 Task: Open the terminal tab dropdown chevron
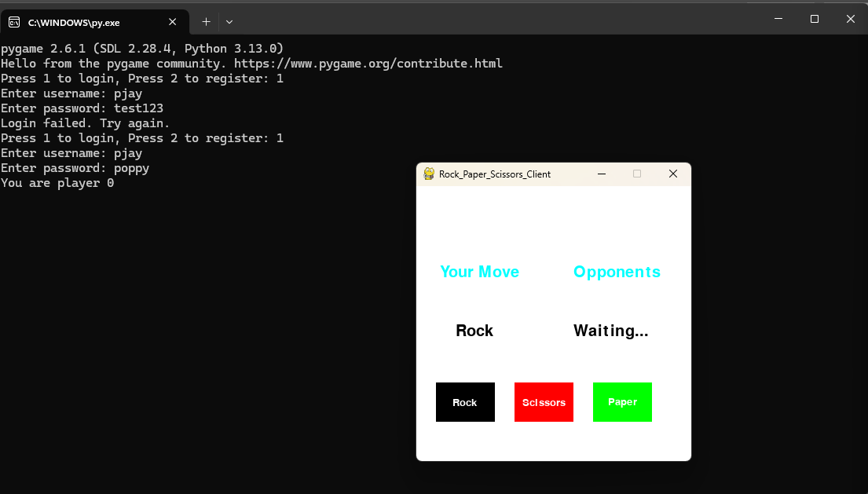(229, 23)
